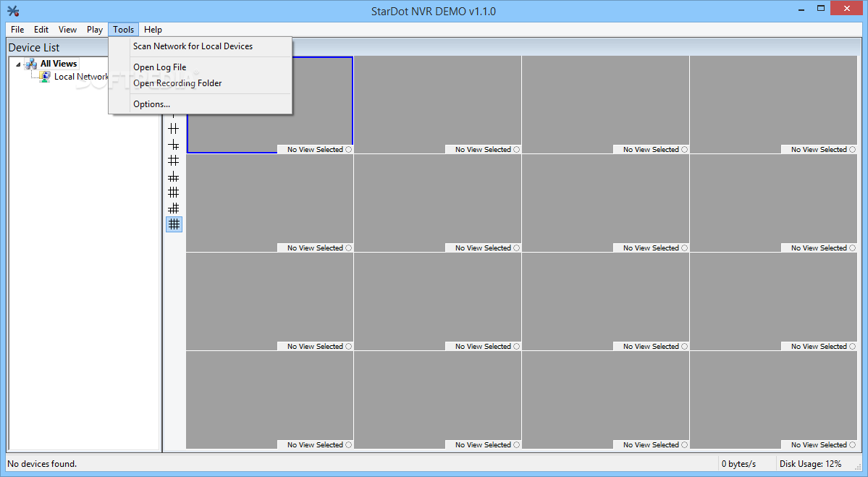
Task: Open the Edit menu
Action: point(41,30)
